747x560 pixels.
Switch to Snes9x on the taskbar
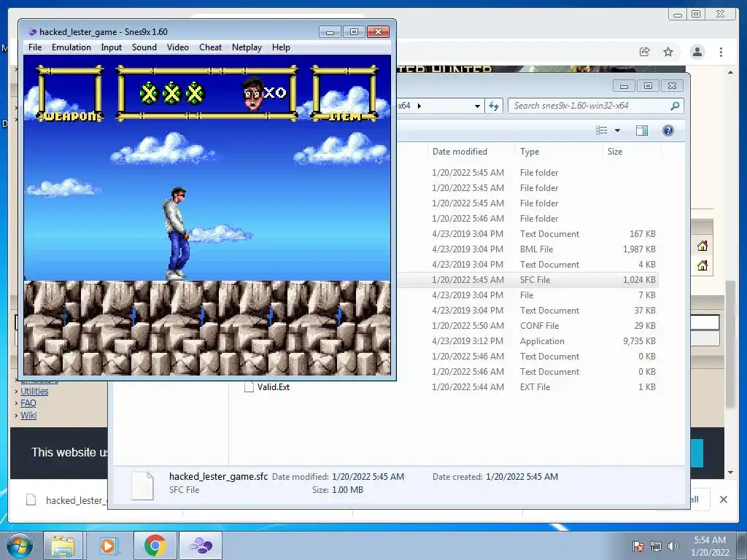(x=201, y=545)
